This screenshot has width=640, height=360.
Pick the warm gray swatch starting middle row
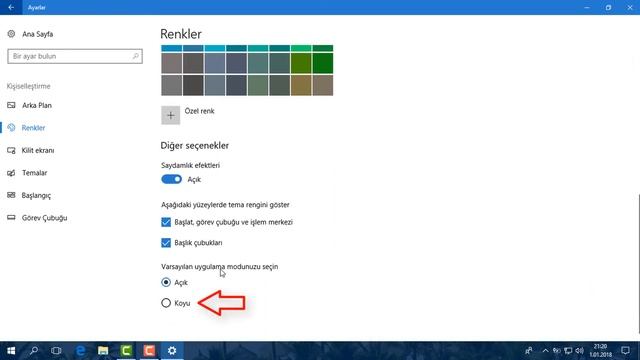pyautogui.click(x=171, y=63)
